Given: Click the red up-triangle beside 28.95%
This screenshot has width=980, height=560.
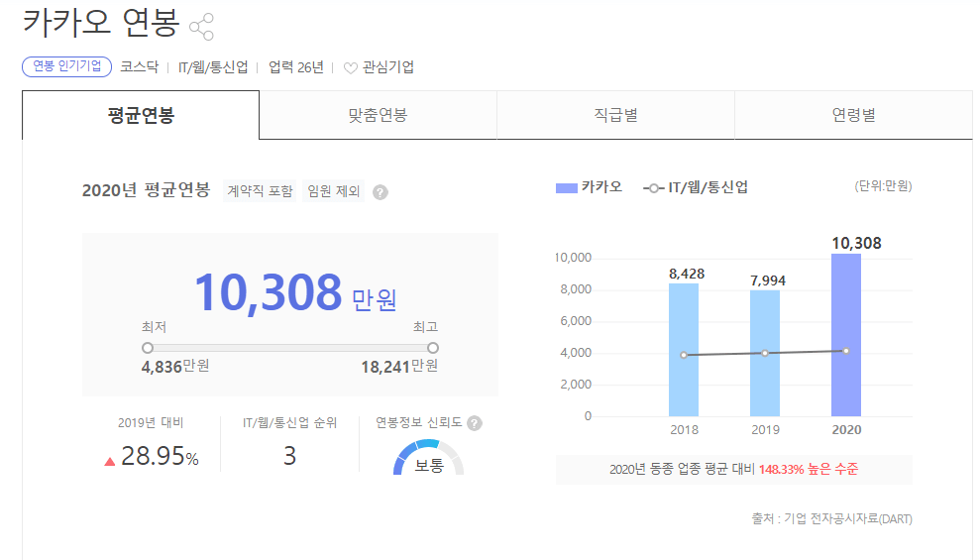Looking at the screenshot, I should (x=110, y=461).
